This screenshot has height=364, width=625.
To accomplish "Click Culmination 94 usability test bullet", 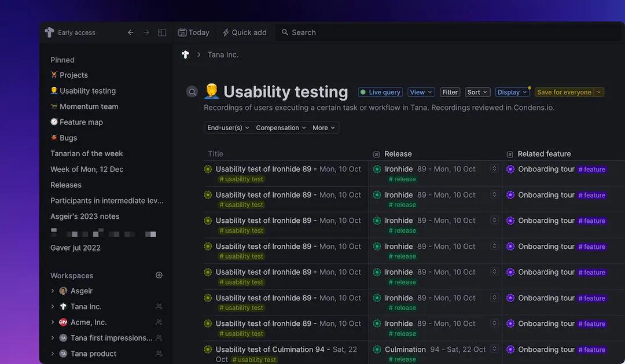I will pos(208,350).
